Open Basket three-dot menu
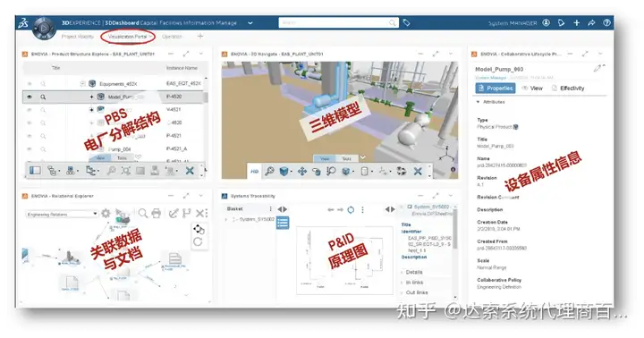644x338 pixels. click(271, 209)
